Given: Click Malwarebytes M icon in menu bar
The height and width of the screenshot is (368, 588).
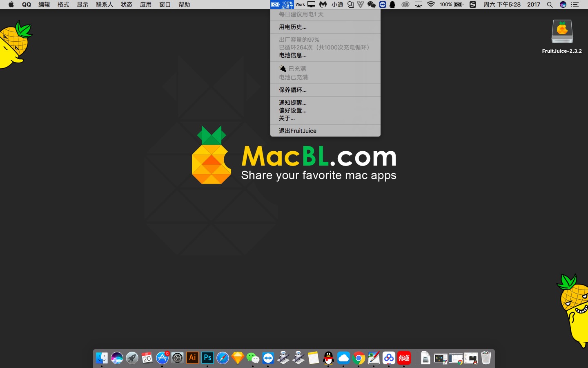Looking at the screenshot, I should 323,4.
